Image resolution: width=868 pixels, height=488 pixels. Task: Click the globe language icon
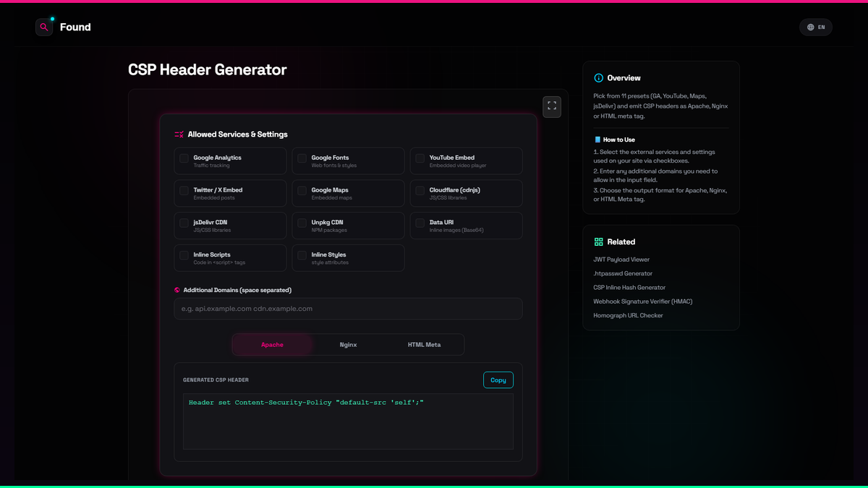click(x=811, y=27)
